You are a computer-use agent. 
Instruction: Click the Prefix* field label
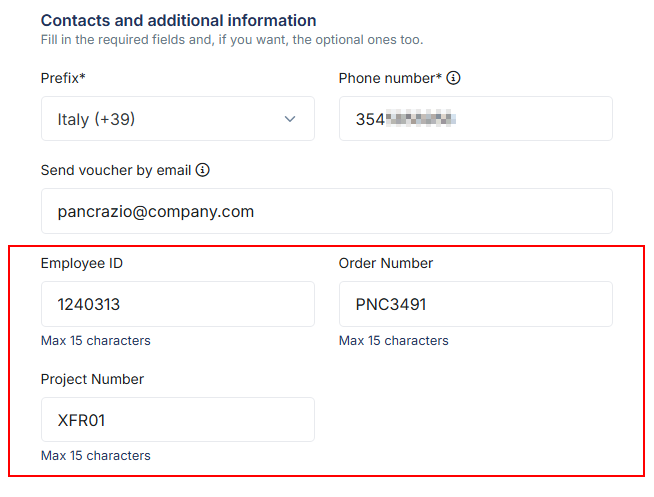(x=63, y=78)
